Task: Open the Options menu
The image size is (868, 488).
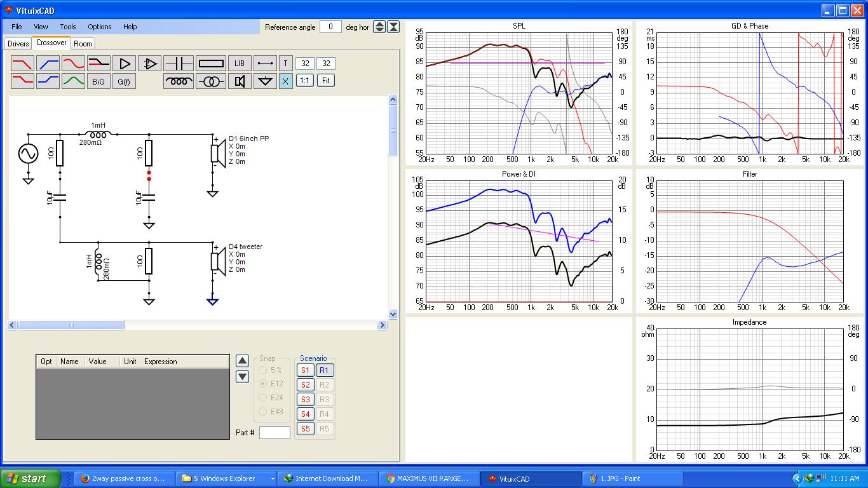Action: coord(100,27)
